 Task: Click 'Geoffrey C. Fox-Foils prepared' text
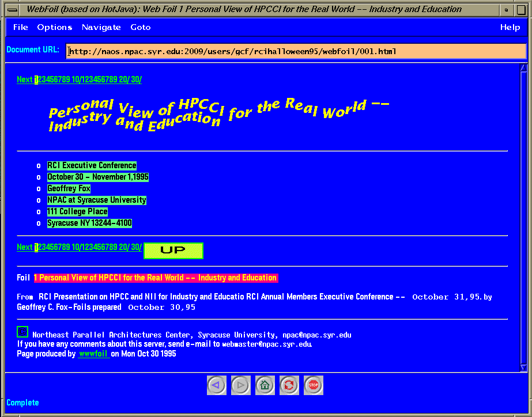coord(69,307)
